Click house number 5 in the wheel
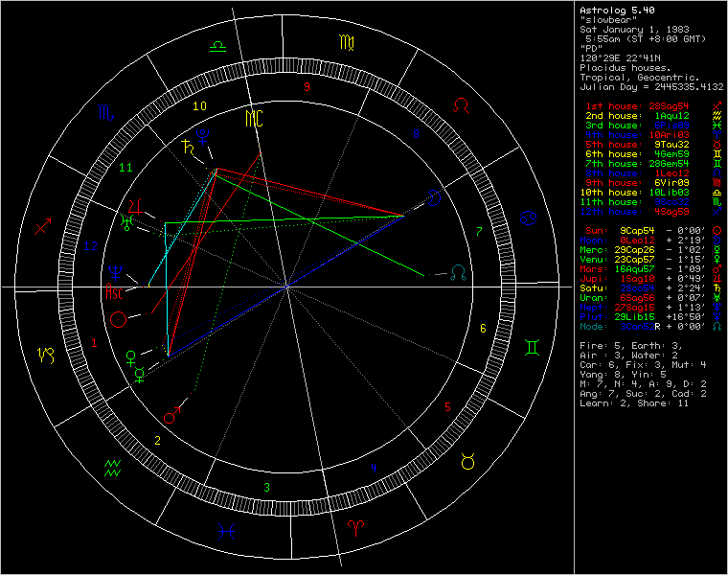728x575 pixels. (x=447, y=407)
